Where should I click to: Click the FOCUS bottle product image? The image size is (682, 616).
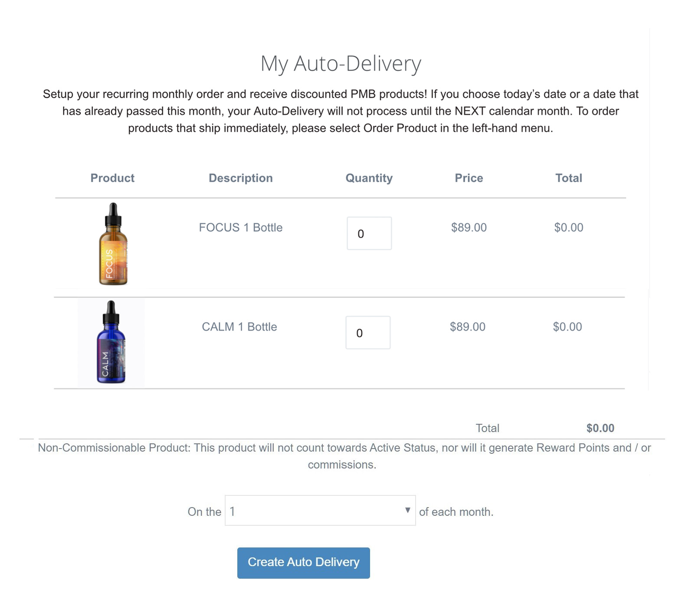pyautogui.click(x=113, y=244)
